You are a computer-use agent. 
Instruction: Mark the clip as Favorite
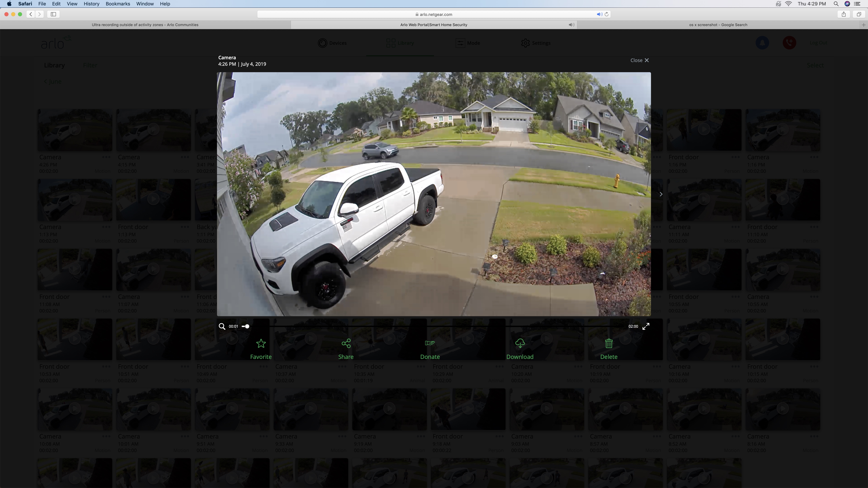[x=261, y=349]
